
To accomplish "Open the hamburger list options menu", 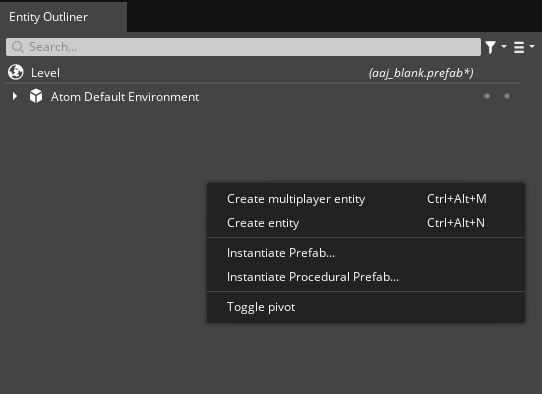I will click(523, 47).
